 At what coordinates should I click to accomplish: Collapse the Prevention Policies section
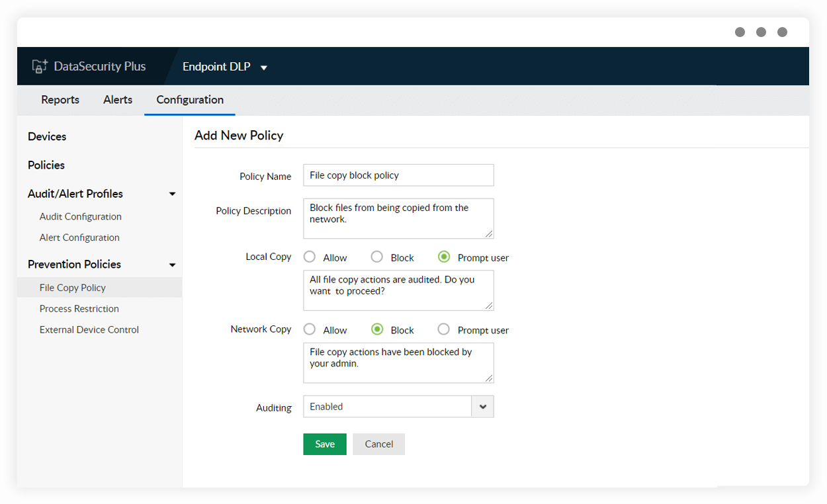coord(172,264)
